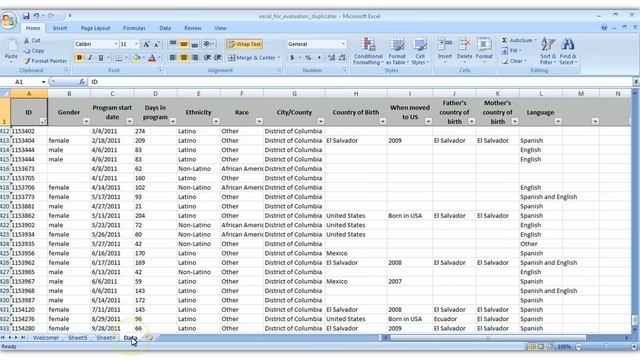Click the Grow Font icon

click(x=146, y=44)
